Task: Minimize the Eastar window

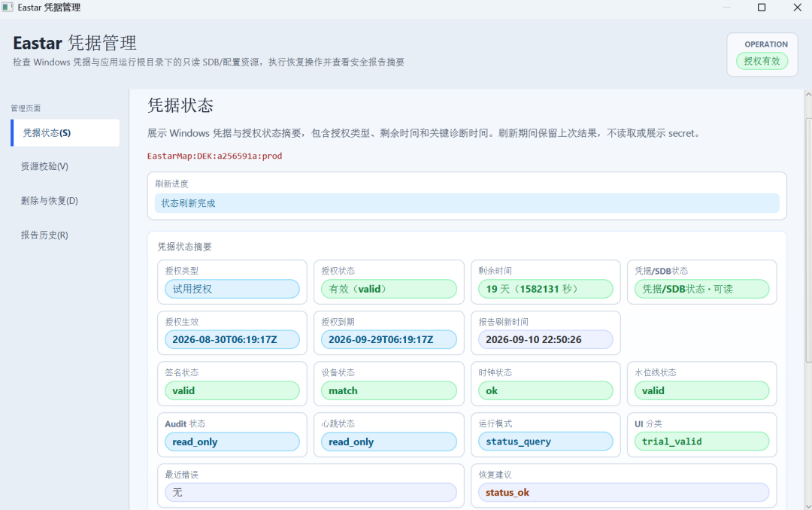Action: click(x=726, y=8)
